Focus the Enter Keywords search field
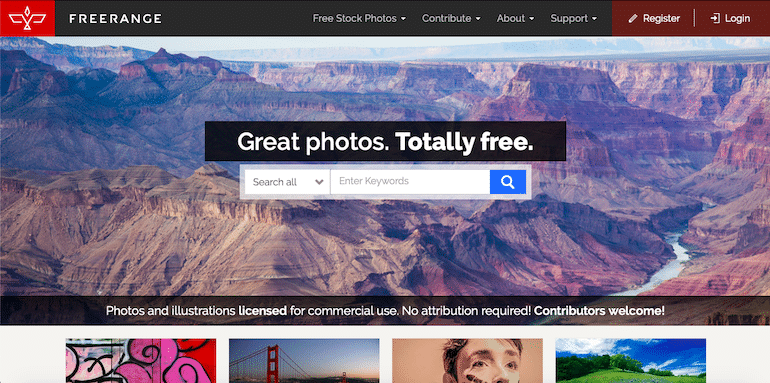The width and height of the screenshot is (770, 383). coord(410,182)
